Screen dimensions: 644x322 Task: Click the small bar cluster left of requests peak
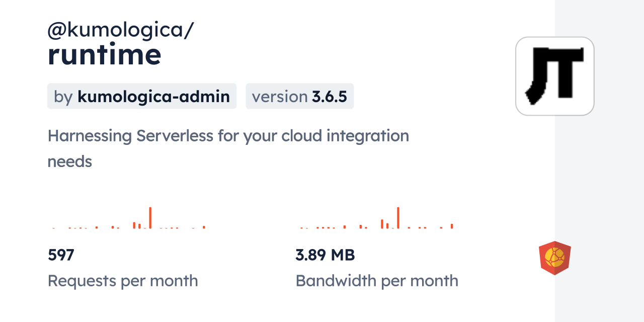136,225
